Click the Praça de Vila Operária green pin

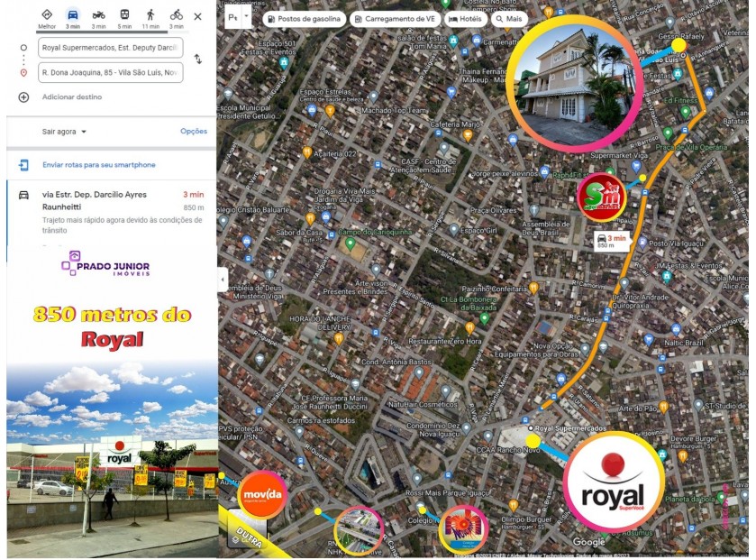(668, 133)
